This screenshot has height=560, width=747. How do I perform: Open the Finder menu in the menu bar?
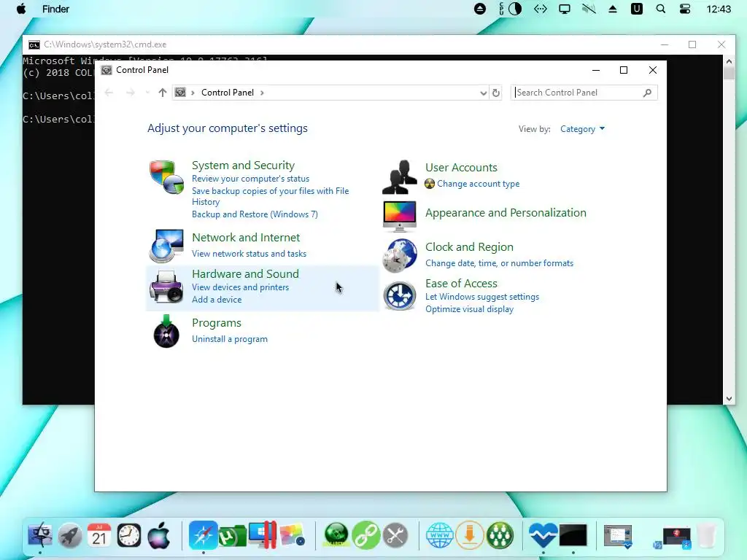(55, 9)
